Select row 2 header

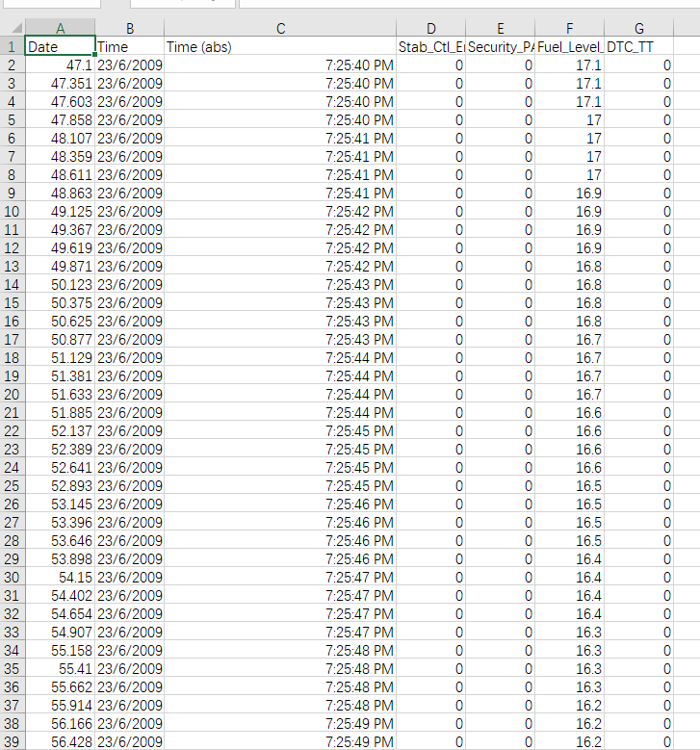point(12,65)
